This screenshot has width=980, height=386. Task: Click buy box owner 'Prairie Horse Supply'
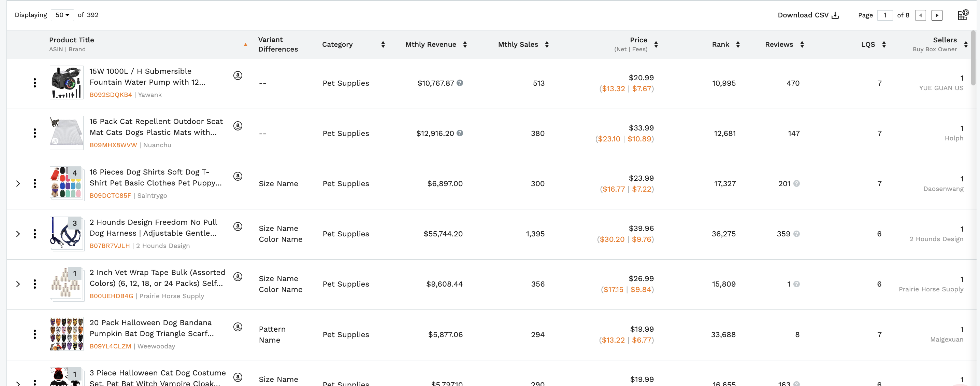[x=931, y=289]
